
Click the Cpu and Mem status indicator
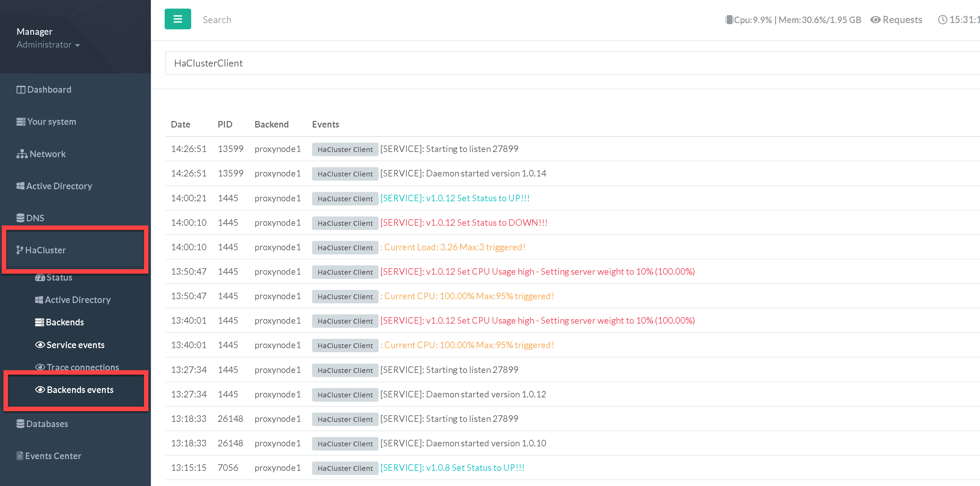793,20
